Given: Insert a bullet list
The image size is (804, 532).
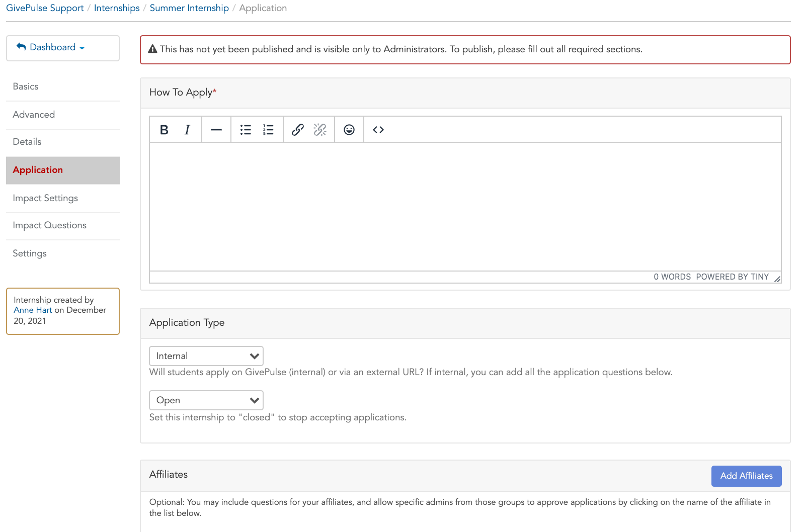Looking at the screenshot, I should pyautogui.click(x=246, y=130).
